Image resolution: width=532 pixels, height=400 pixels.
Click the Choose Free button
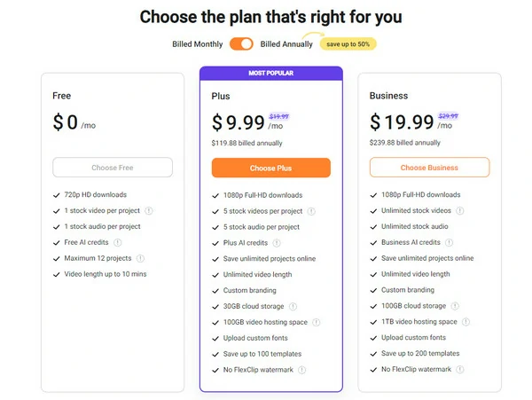click(113, 168)
